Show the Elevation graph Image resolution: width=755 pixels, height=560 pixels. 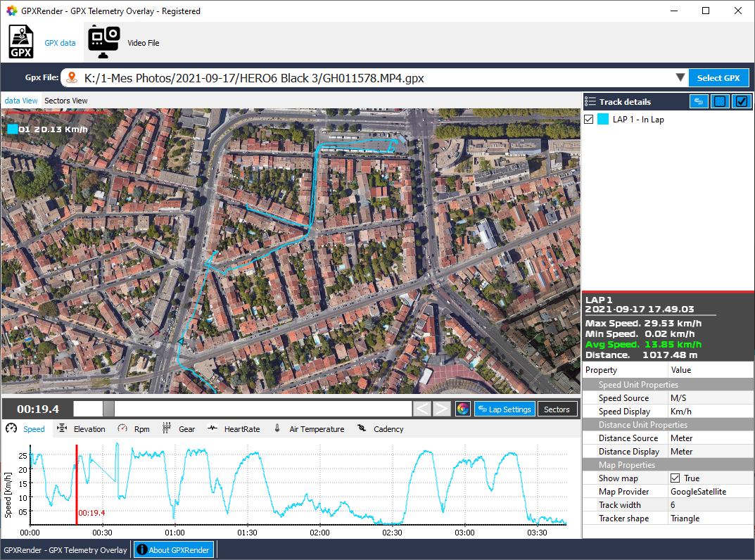point(88,428)
